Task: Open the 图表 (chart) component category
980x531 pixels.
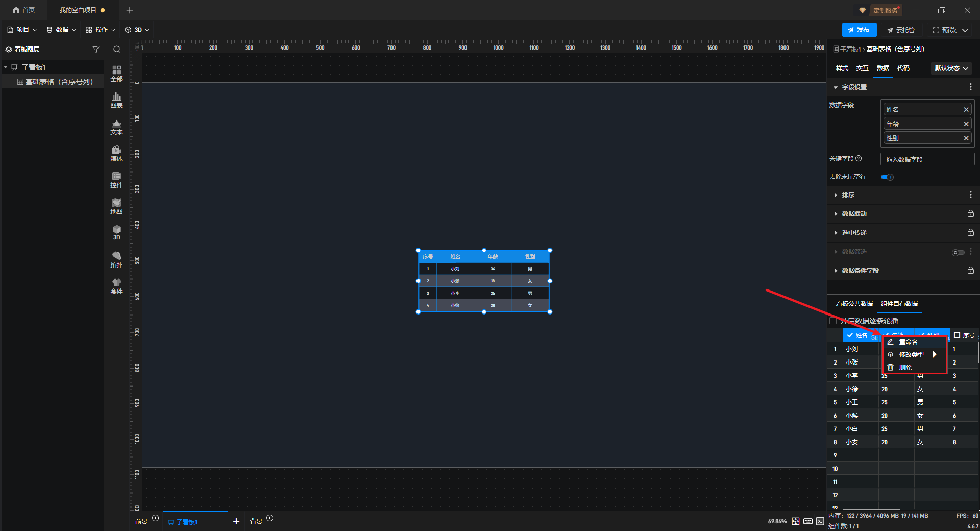Action: pos(116,100)
